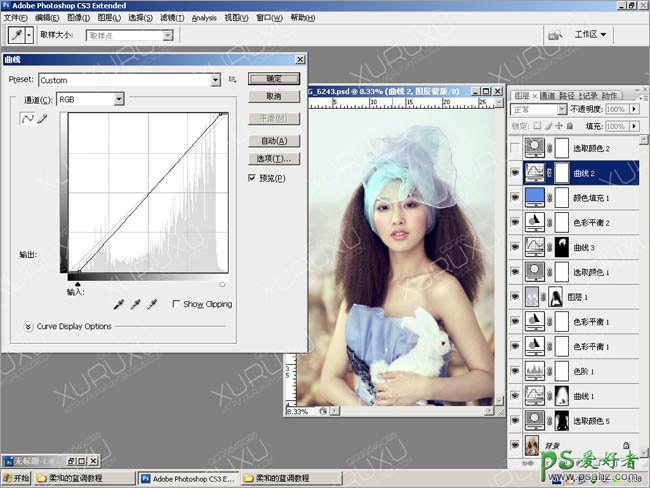
Task: Click the 开始 Start button on taskbar
Action: (16, 478)
